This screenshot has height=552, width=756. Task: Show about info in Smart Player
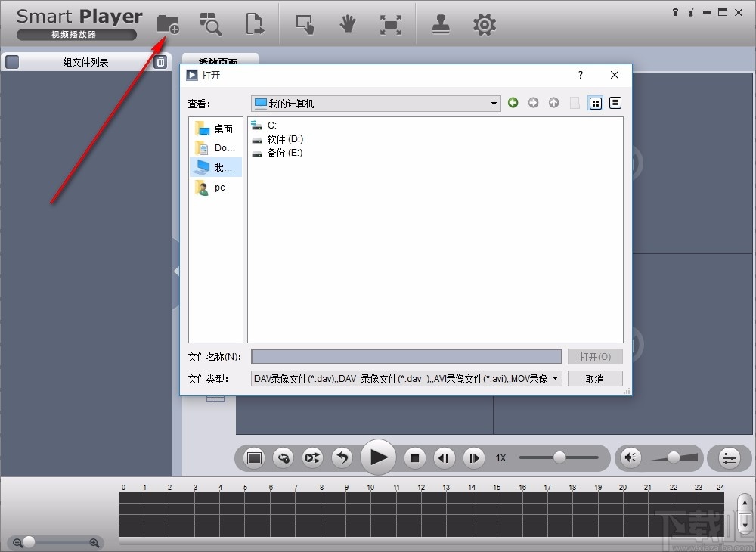click(691, 13)
